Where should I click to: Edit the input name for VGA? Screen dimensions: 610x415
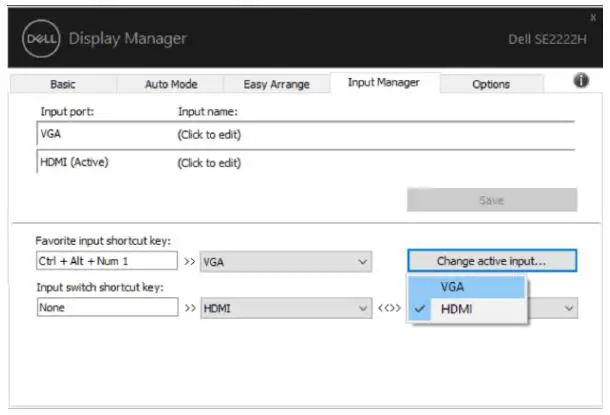(x=209, y=135)
